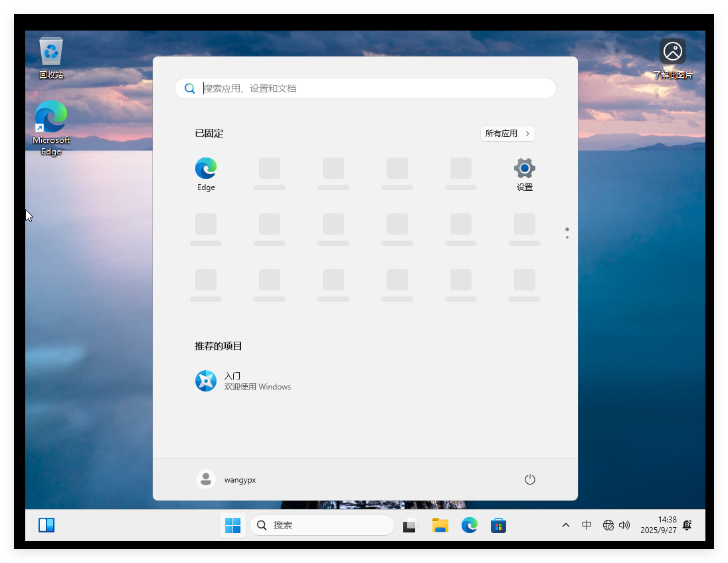Open the volume speaker tray icon
728x563 pixels.
pyautogui.click(x=624, y=525)
